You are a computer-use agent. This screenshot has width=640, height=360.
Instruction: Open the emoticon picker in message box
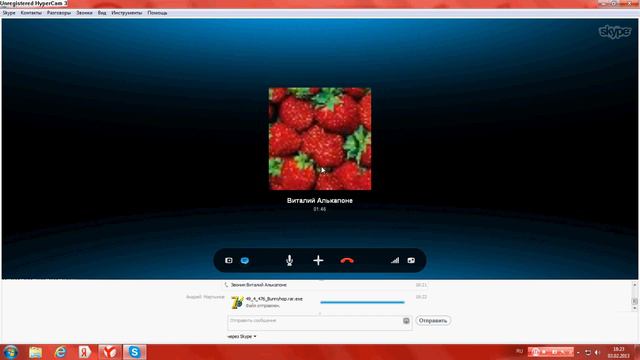click(406, 321)
